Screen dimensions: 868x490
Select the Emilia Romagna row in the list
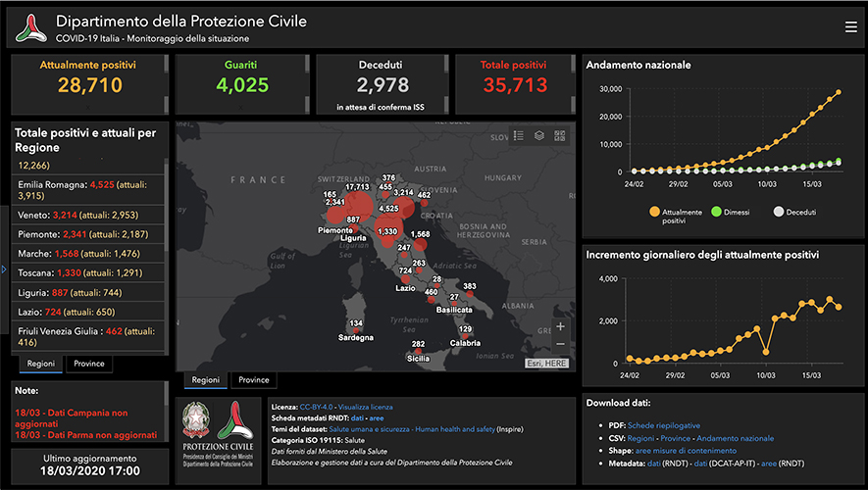pyautogui.click(x=88, y=190)
